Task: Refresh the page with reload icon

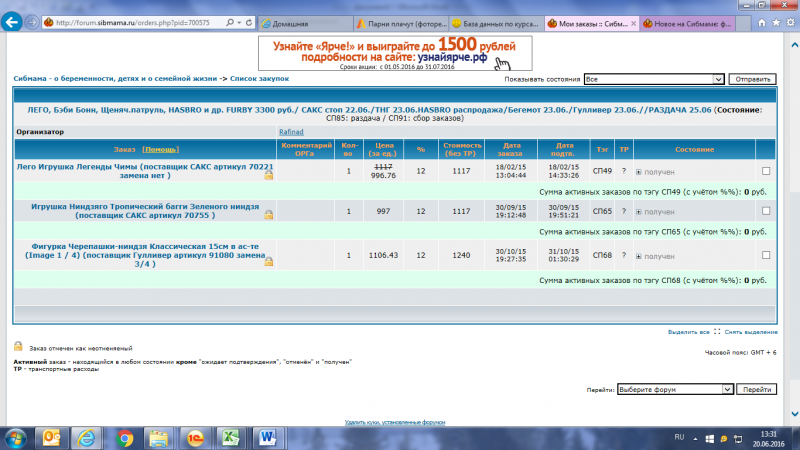Action: click(248, 22)
